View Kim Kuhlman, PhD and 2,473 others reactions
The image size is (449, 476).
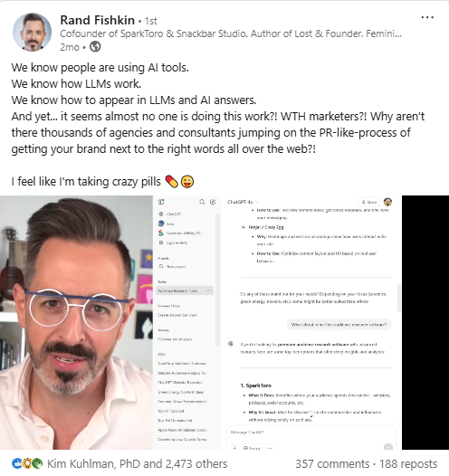[138, 464]
